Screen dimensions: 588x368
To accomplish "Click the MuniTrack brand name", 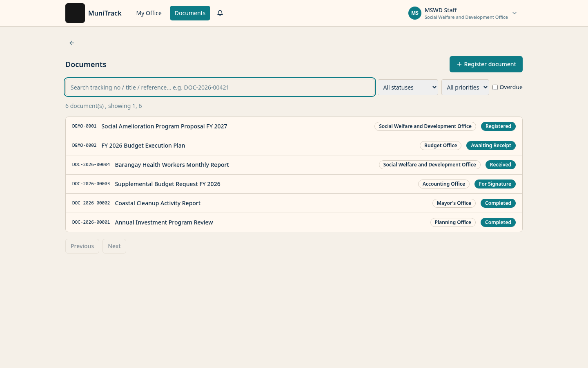I will (x=105, y=13).
